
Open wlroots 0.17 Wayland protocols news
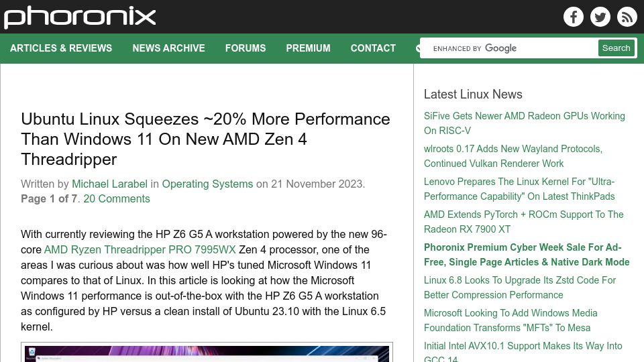513,156
